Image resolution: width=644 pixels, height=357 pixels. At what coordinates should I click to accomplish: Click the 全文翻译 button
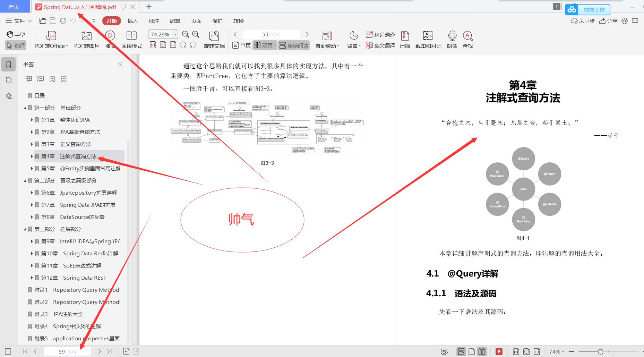[380, 45]
